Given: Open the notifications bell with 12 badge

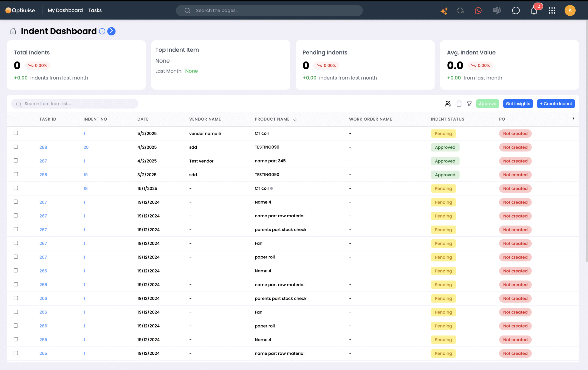Looking at the screenshot, I should tap(534, 11).
